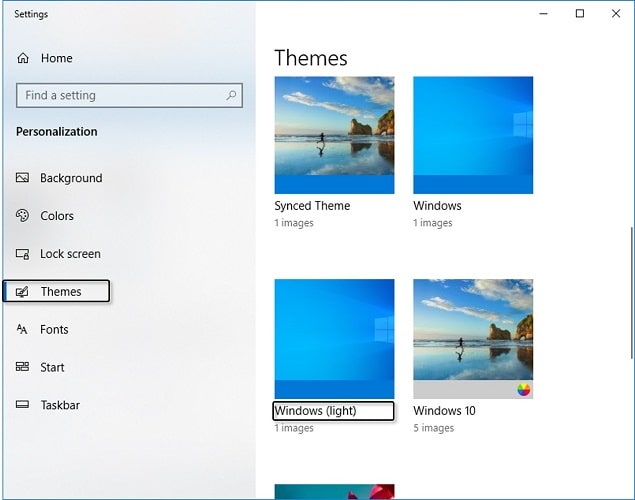Click the 5 images text
This screenshot has width=635, height=500.
coord(433,428)
